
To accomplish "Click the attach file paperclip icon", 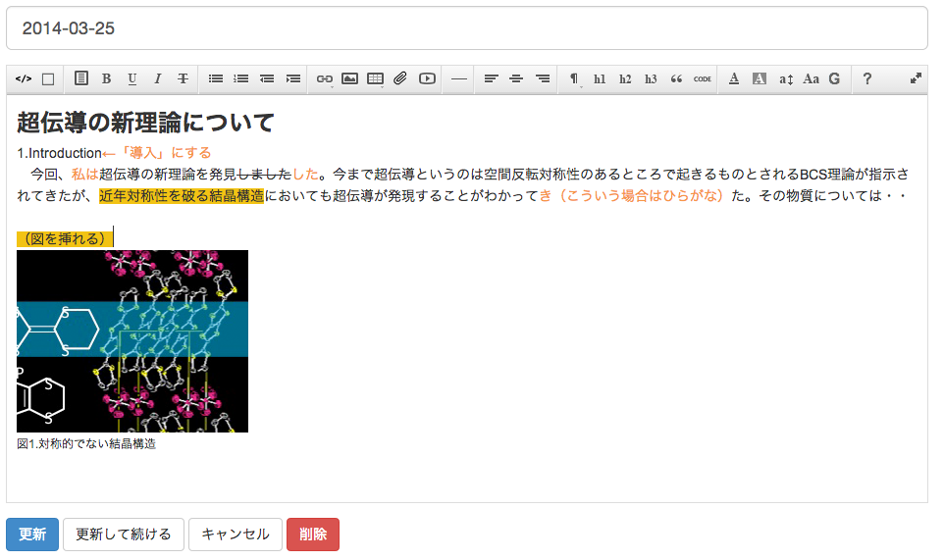I will [400, 79].
